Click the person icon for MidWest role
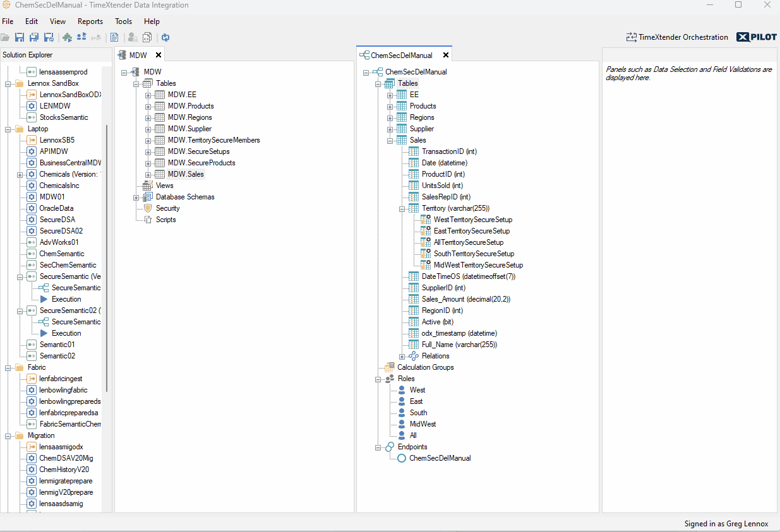Screen dimensions: 780x532 (402, 424)
